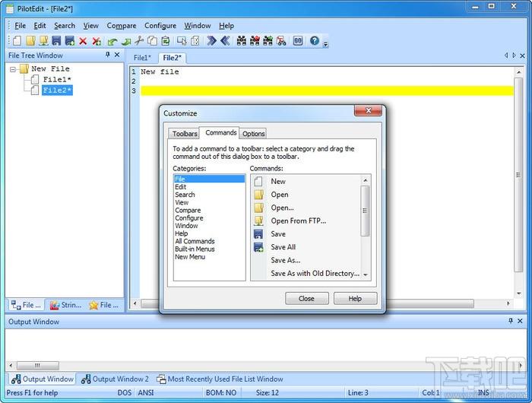
Task: Select the Compare category in Customize
Action: tap(209, 210)
